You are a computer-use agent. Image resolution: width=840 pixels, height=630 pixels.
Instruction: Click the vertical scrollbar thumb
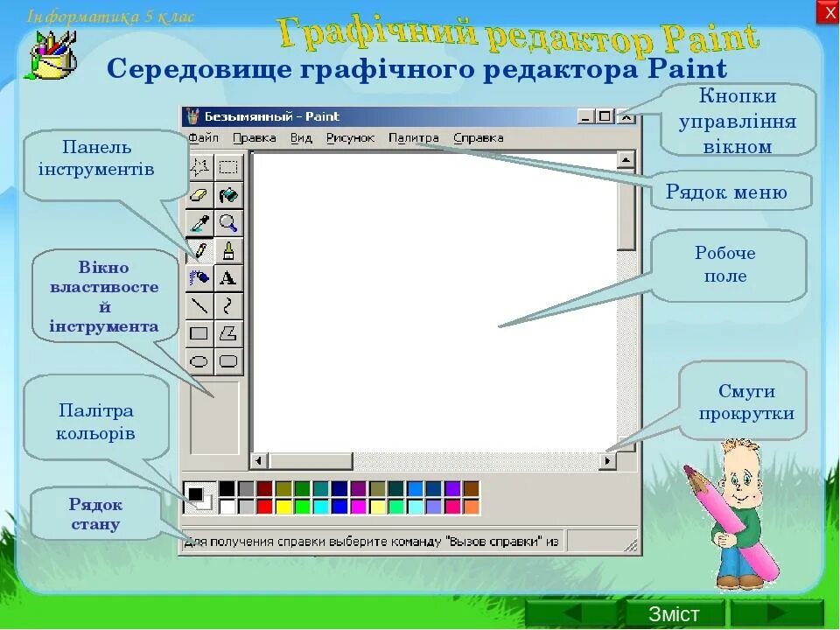pos(626,209)
